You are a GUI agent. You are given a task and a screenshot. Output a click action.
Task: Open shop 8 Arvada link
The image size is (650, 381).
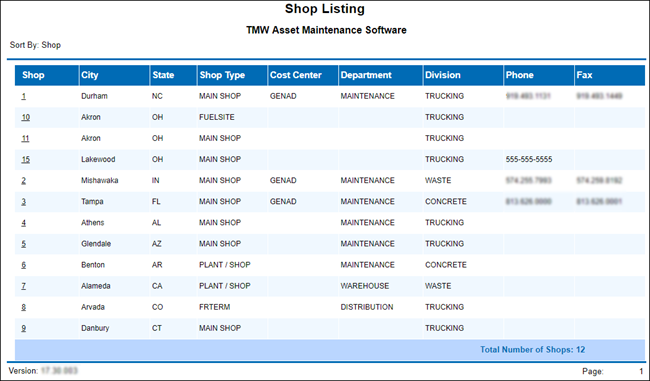click(x=24, y=308)
